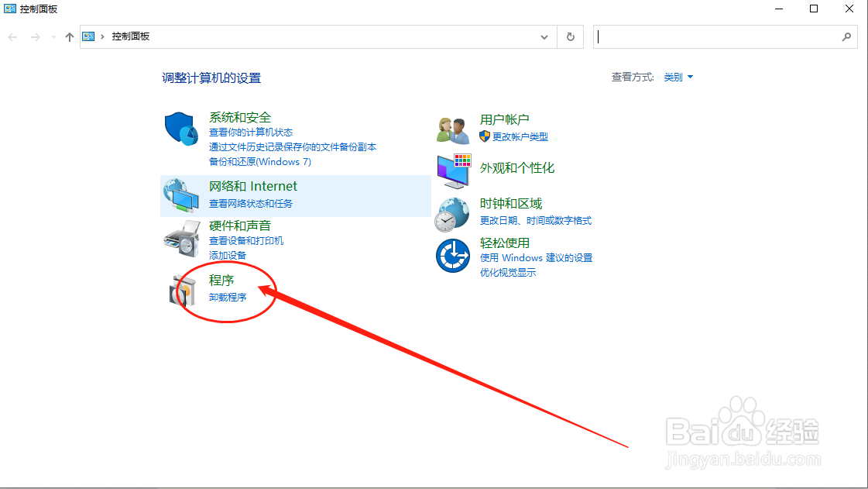
Task: Click inside the search input field
Action: (720, 36)
